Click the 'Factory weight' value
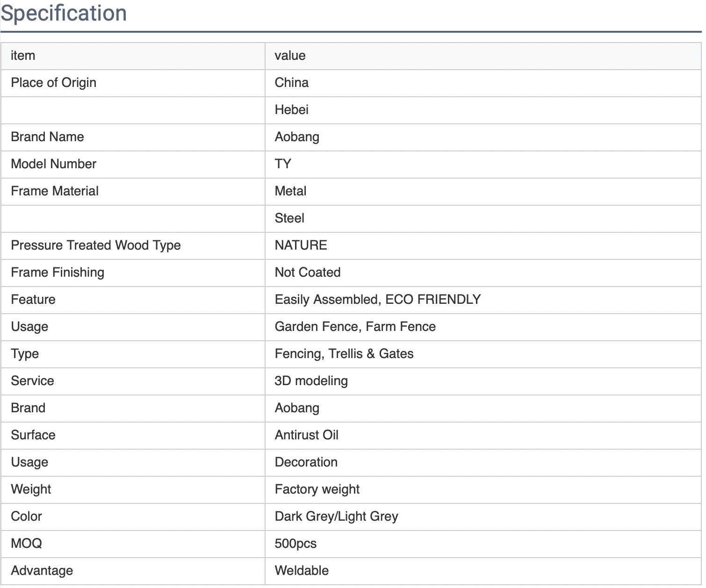This screenshot has height=588, width=706. [317, 489]
